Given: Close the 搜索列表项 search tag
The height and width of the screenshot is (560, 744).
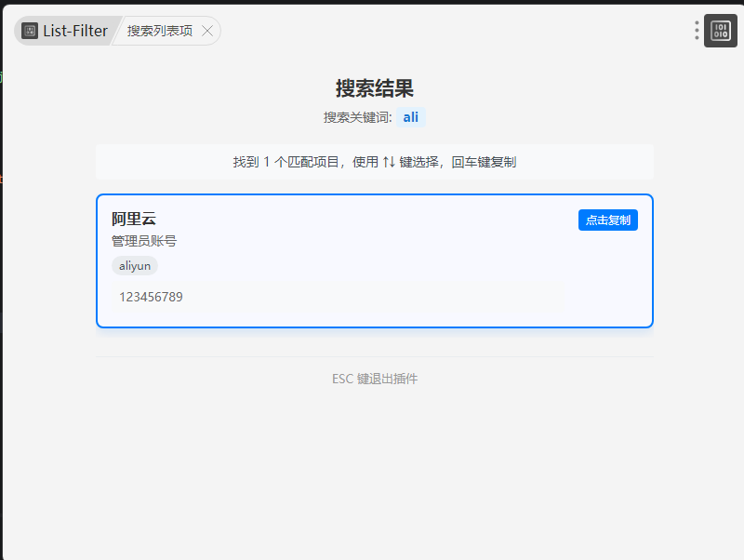Looking at the screenshot, I should coord(207,32).
